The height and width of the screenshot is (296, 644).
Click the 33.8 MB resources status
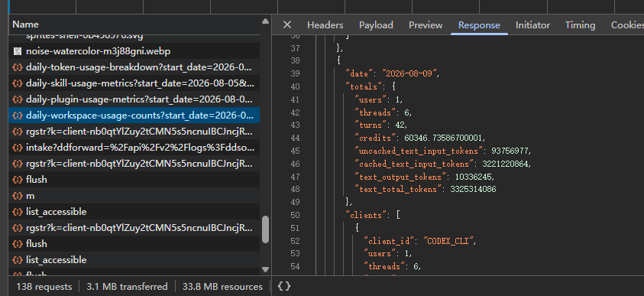point(222,287)
